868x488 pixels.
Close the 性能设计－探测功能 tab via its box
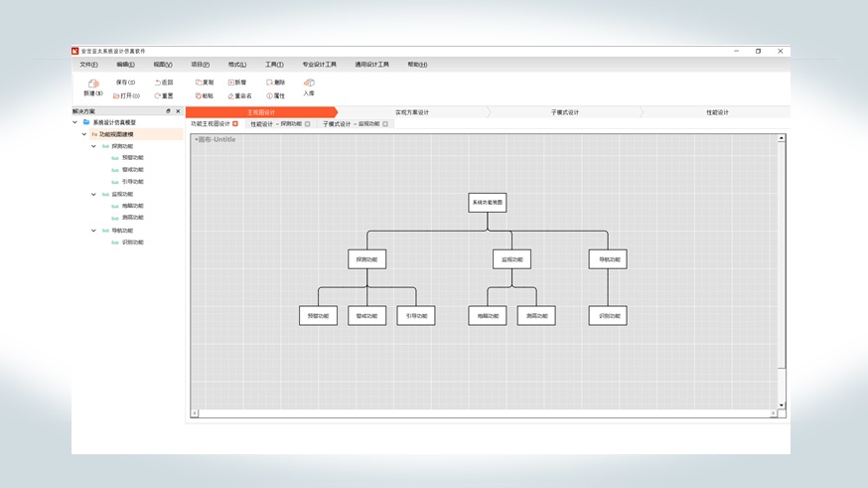pos(308,124)
